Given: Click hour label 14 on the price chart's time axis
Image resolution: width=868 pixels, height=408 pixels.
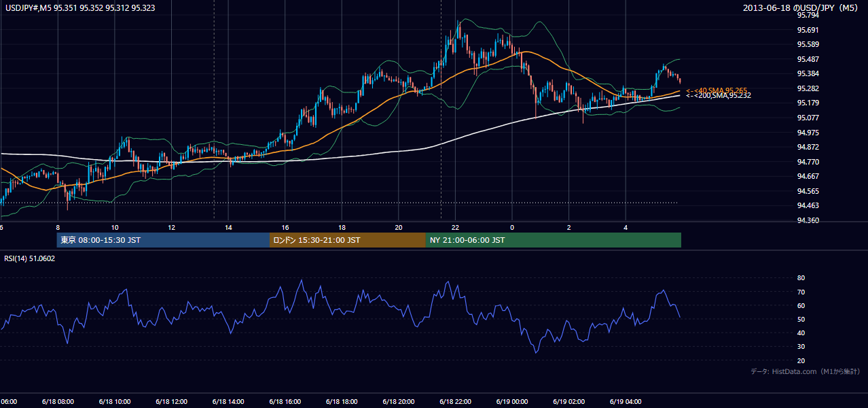Looking at the screenshot, I should 228,227.
